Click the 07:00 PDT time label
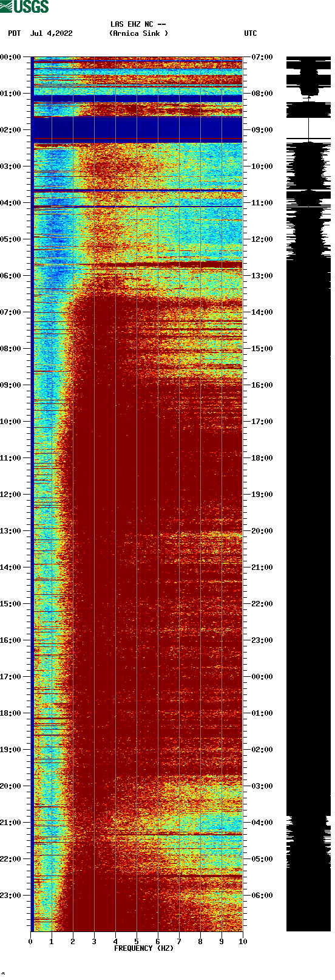This screenshot has height=980, width=335. click(10, 312)
